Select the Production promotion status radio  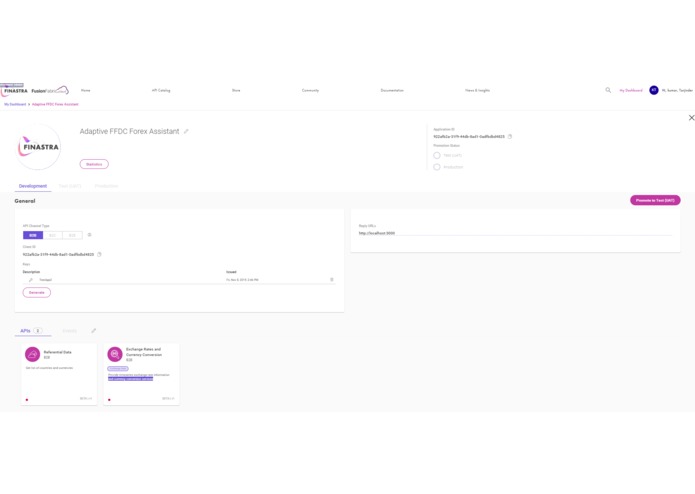coord(437,167)
